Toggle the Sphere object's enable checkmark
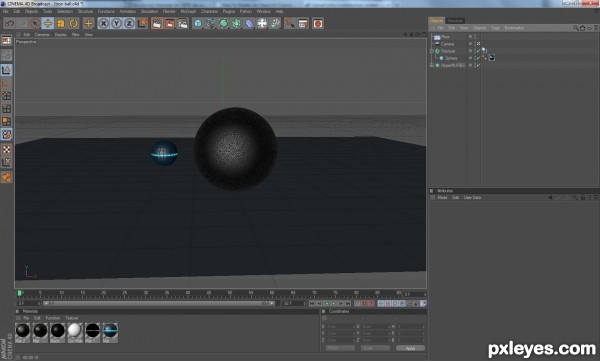 click(478, 58)
